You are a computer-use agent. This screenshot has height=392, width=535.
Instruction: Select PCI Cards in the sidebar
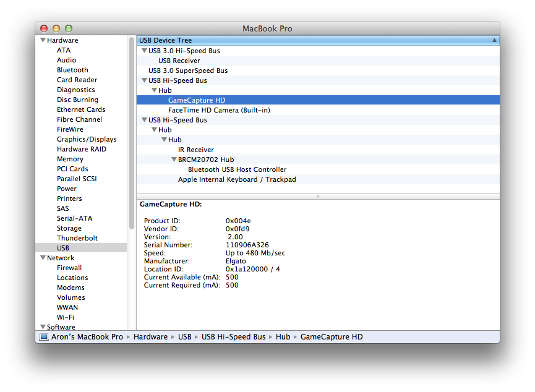pyautogui.click(x=73, y=169)
